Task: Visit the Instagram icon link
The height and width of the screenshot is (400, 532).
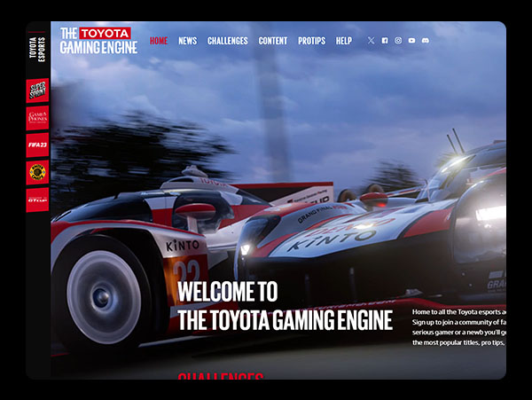Action: coord(398,41)
